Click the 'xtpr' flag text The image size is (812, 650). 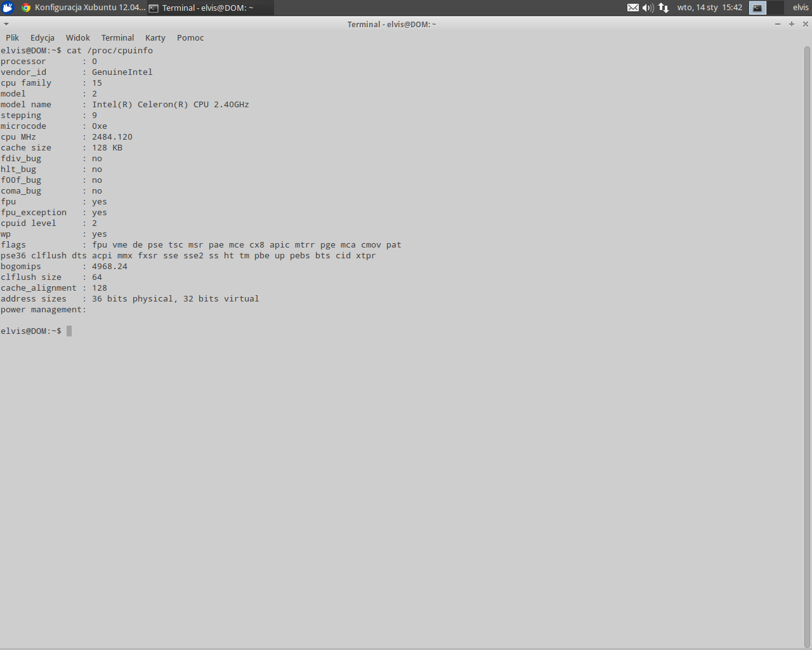(x=366, y=256)
